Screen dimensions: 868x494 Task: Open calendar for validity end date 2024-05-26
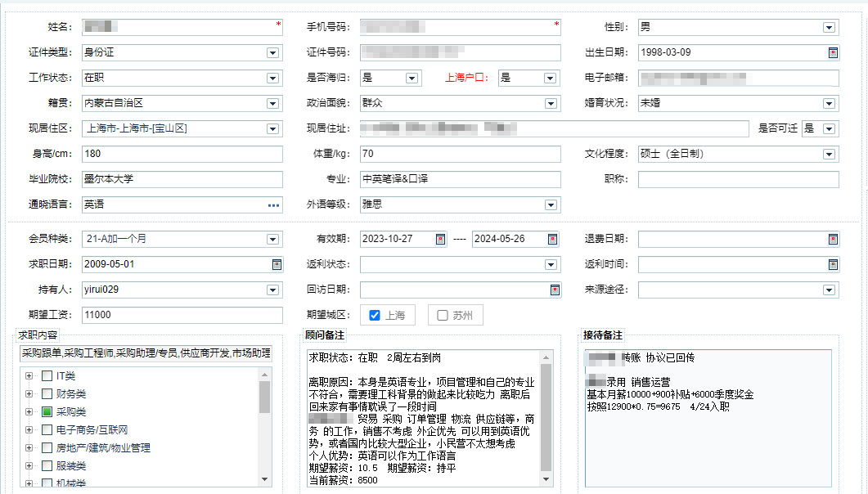(x=552, y=239)
